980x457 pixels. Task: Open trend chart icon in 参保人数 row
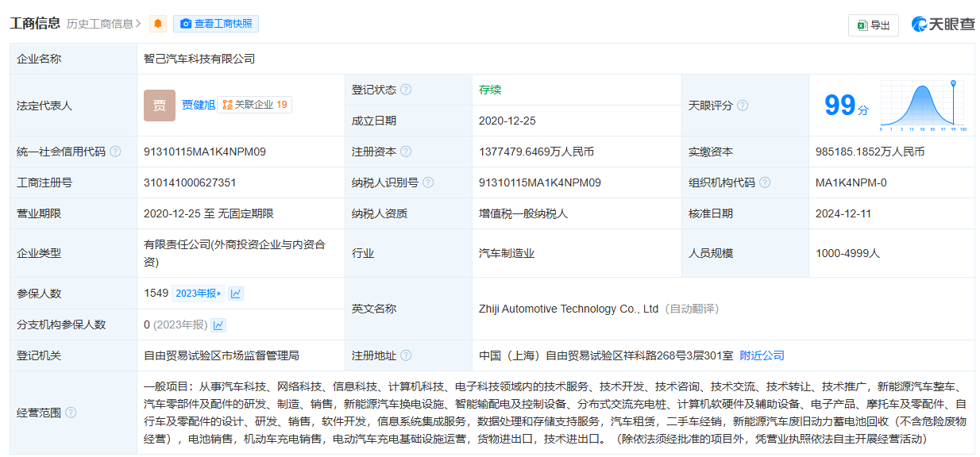click(236, 294)
